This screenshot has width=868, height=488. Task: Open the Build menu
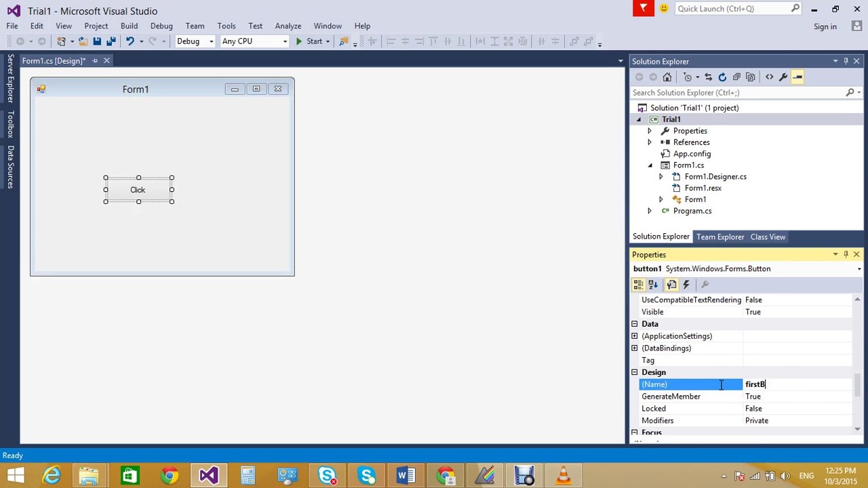click(129, 26)
